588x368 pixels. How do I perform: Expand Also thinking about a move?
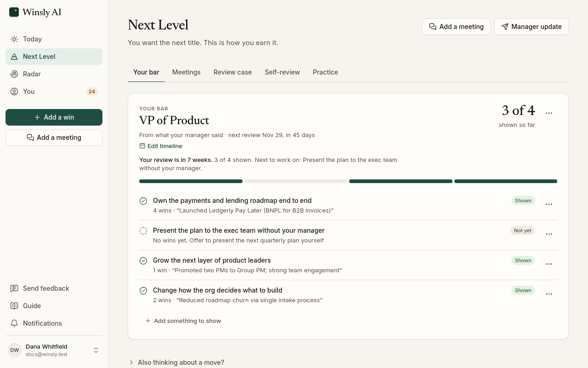(176, 362)
